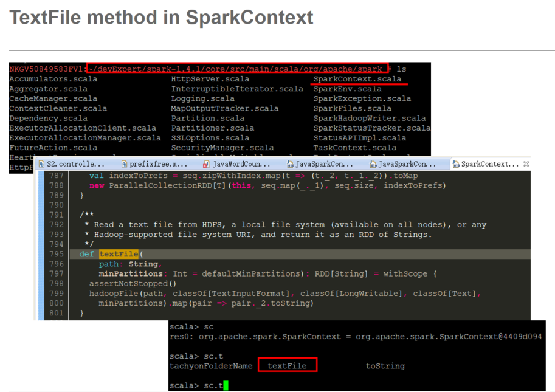The width and height of the screenshot is (555, 392).
Task: Click defaultMinPartitions on line 797
Action: [251, 274]
